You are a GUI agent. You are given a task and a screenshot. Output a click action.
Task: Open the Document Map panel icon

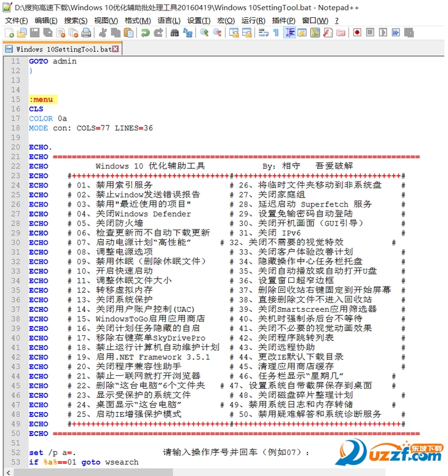click(x=315, y=33)
